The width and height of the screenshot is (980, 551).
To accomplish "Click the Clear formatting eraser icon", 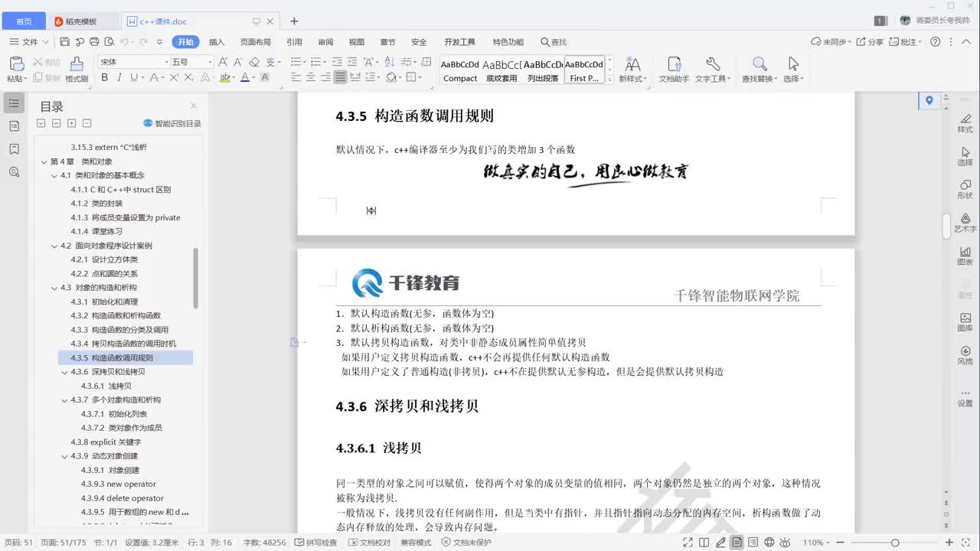I will [x=254, y=62].
